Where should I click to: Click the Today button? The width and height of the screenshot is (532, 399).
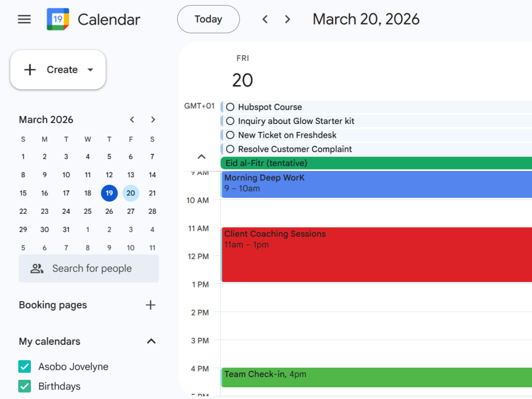point(209,19)
